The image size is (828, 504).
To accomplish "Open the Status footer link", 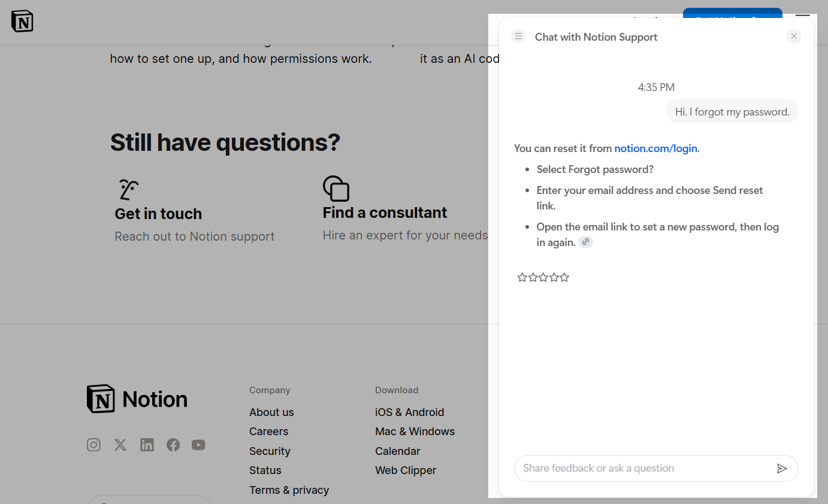I will 265,470.
